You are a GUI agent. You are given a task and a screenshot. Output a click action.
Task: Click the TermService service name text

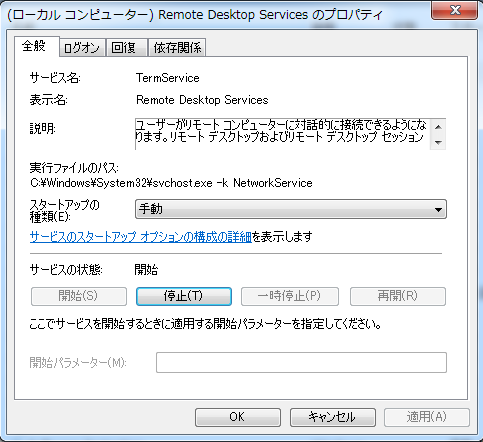click(x=168, y=78)
